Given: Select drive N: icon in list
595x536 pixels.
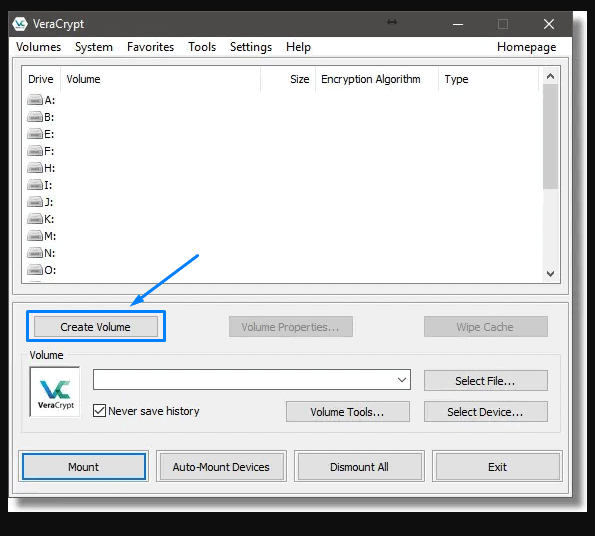Looking at the screenshot, I should pos(35,253).
